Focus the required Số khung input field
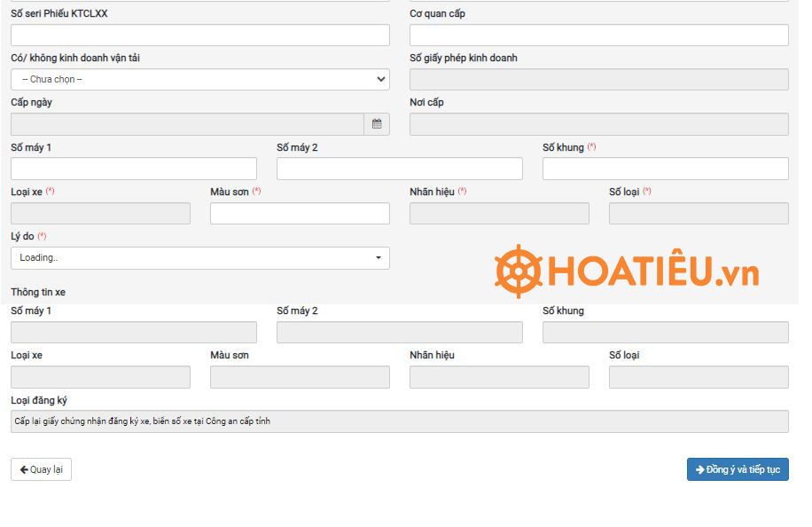 point(665,169)
